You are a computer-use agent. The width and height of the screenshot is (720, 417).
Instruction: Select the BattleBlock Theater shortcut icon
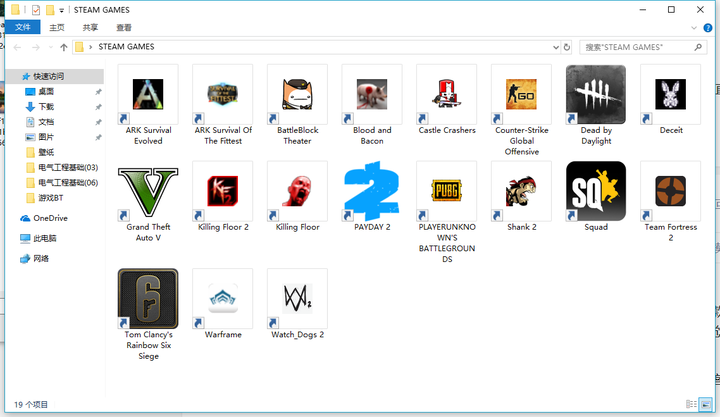point(297,94)
